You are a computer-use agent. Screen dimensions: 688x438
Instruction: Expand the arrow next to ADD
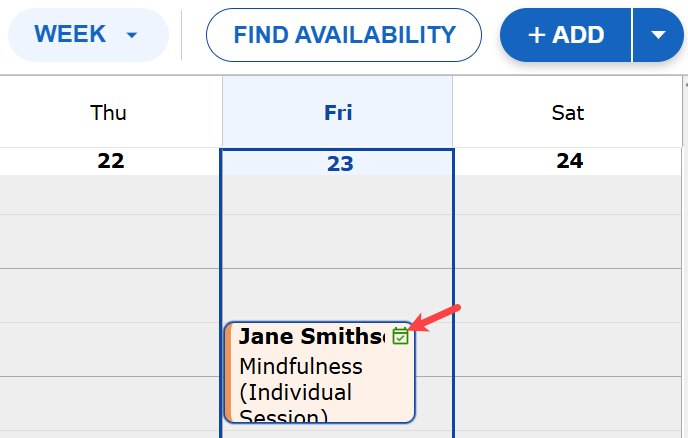658,35
